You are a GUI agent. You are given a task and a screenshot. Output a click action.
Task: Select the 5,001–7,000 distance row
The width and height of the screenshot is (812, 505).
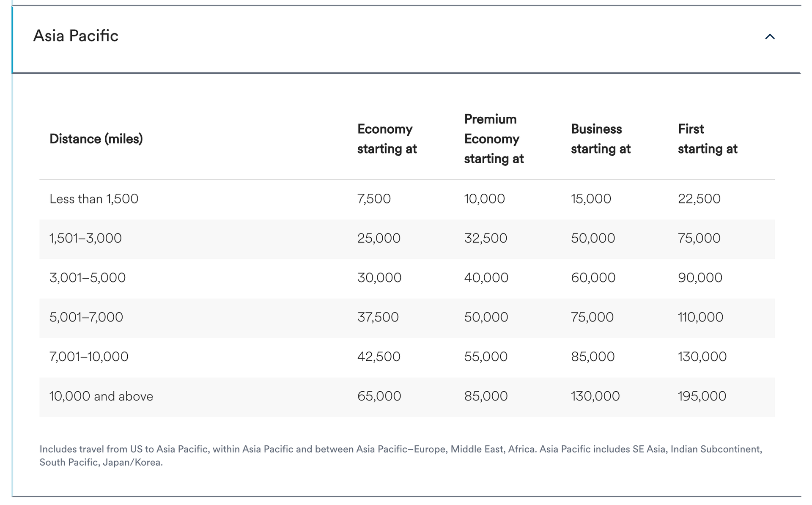coord(86,317)
